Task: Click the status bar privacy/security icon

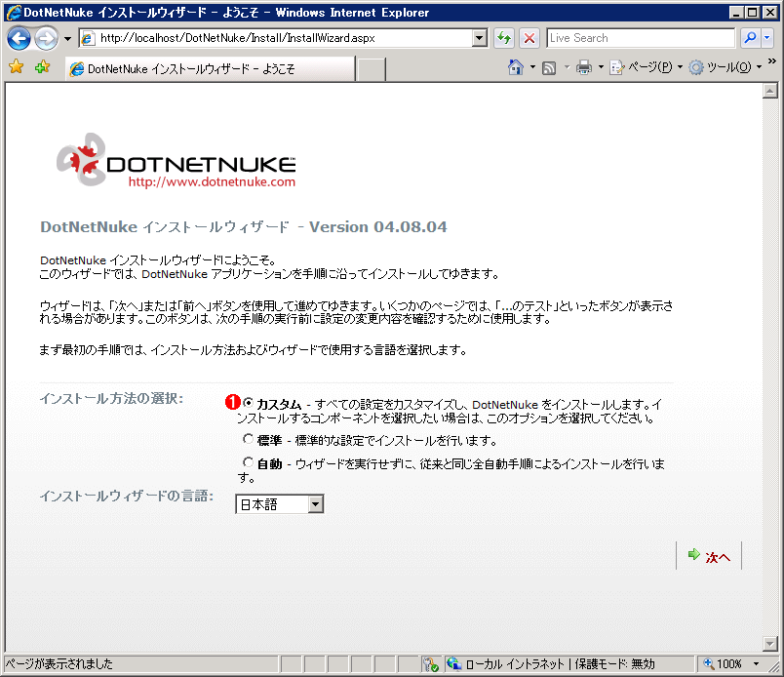Action: click(430, 664)
